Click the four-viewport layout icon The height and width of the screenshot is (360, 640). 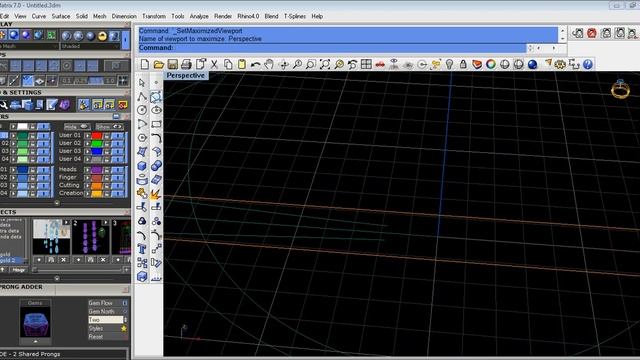366,64
